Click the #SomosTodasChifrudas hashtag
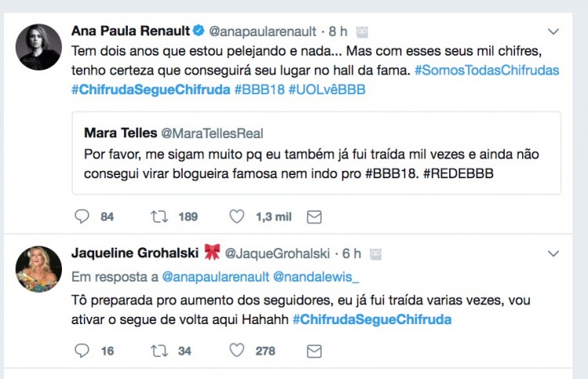 tap(486, 71)
